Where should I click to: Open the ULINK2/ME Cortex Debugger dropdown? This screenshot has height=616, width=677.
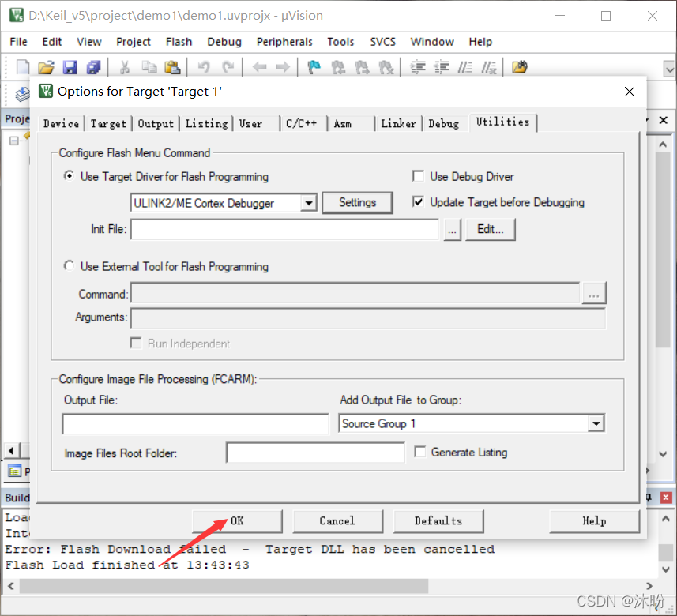click(308, 203)
